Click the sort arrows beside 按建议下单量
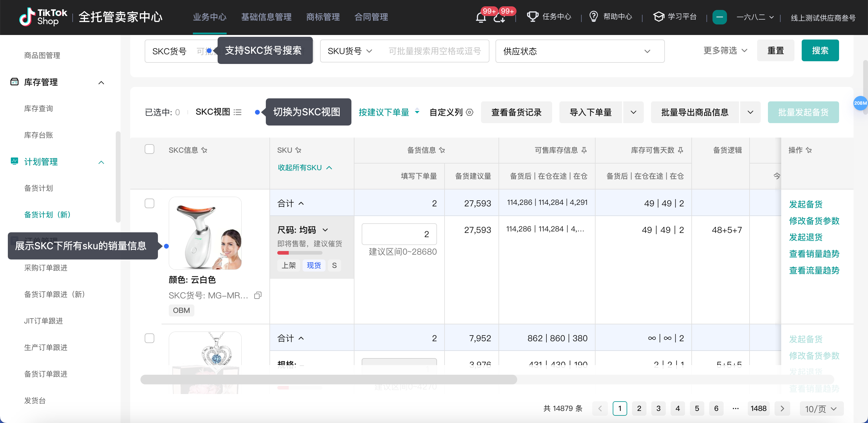868x423 pixels. coord(417,111)
